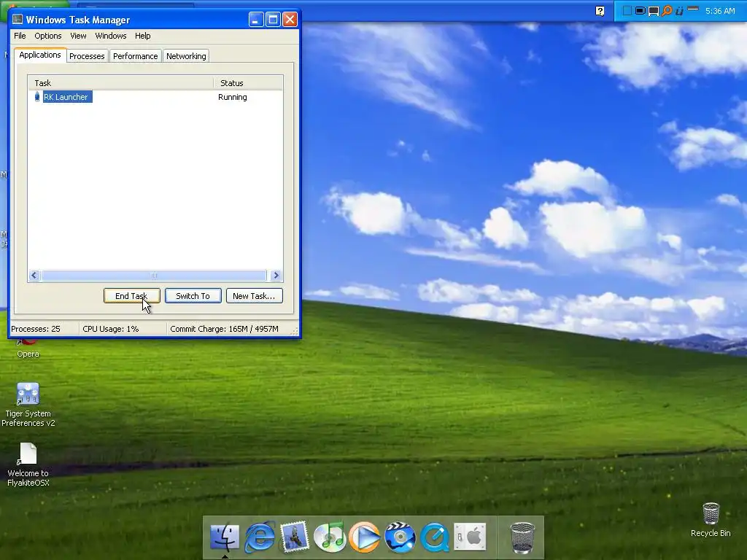Sort by the Task column header
747x560 pixels.
click(x=120, y=83)
